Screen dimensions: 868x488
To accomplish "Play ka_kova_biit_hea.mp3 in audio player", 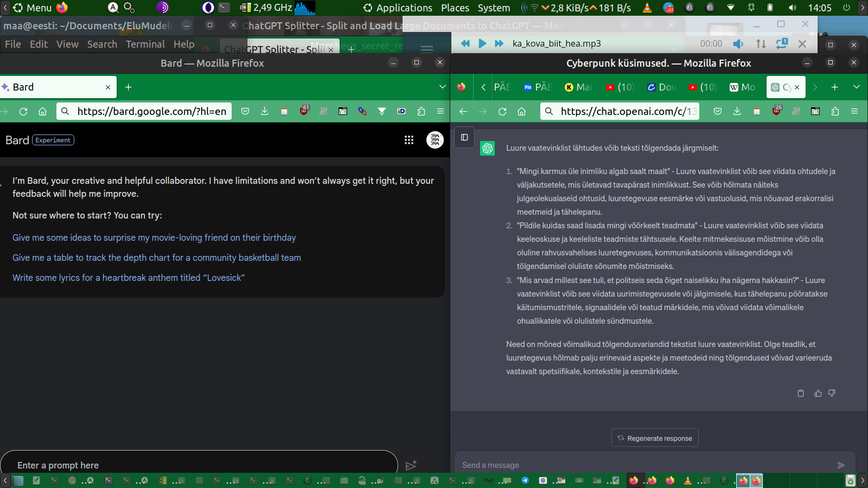I will click(x=482, y=43).
